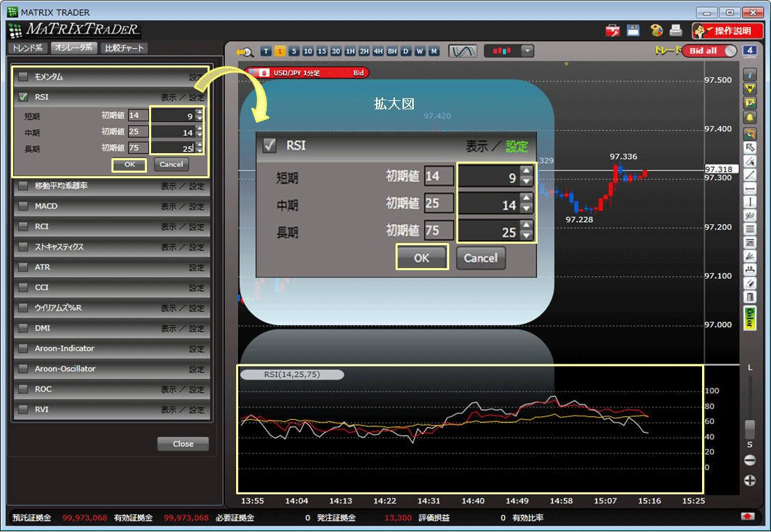Screen dimensions: 771x532
Task: Open the 操作説明 help button
Action: pos(727,31)
